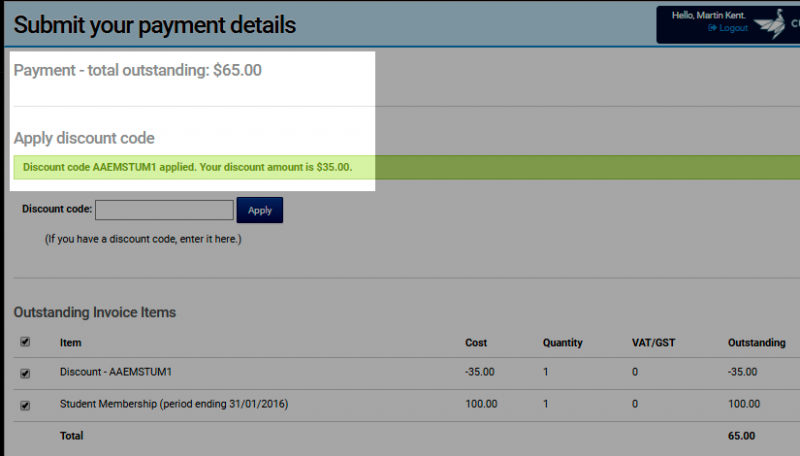This screenshot has height=456, width=800.
Task: Click the Quantity column header
Action: point(562,343)
